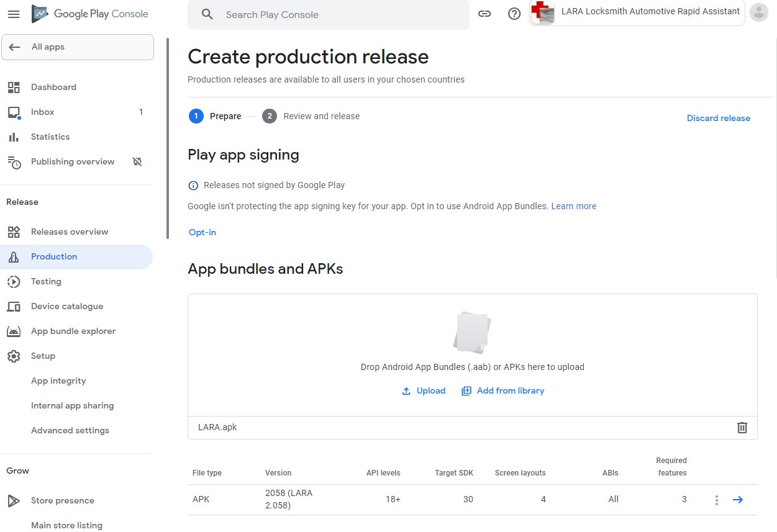This screenshot has width=777, height=532.
Task: Select Testing in the sidebar
Action: point(46,281)
